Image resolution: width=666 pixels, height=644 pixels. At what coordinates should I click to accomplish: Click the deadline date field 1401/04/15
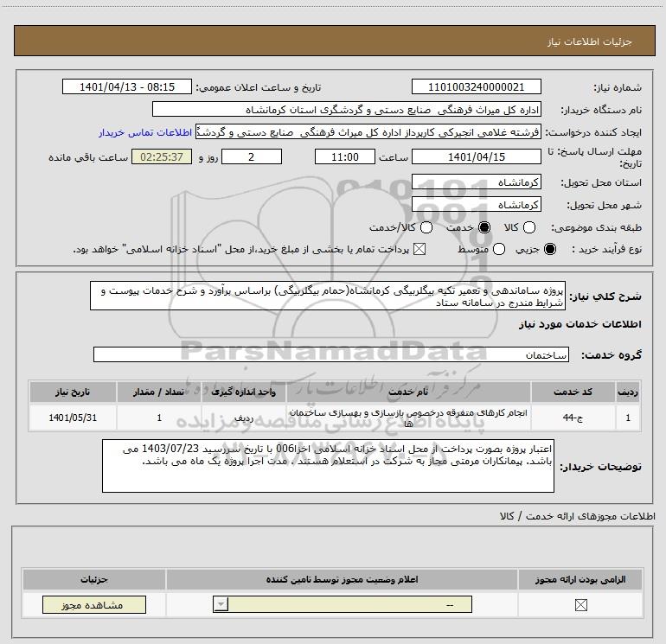476,156
